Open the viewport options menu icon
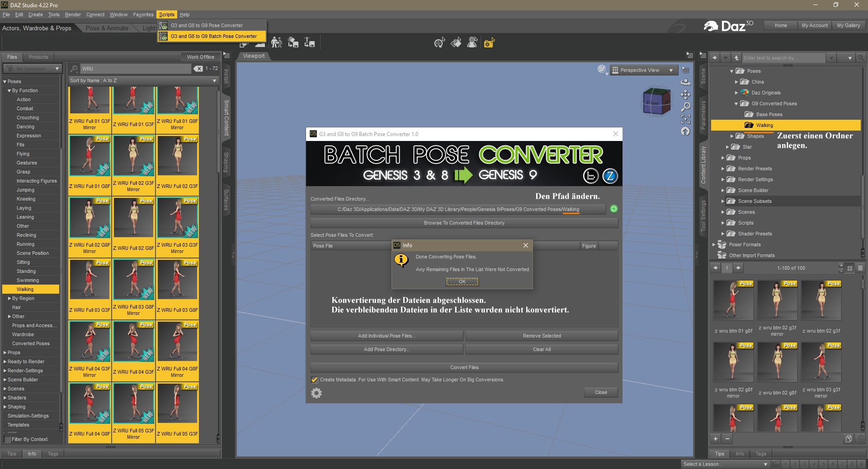The height and width of the screenshot is (469, 868). tap(685, 70)
